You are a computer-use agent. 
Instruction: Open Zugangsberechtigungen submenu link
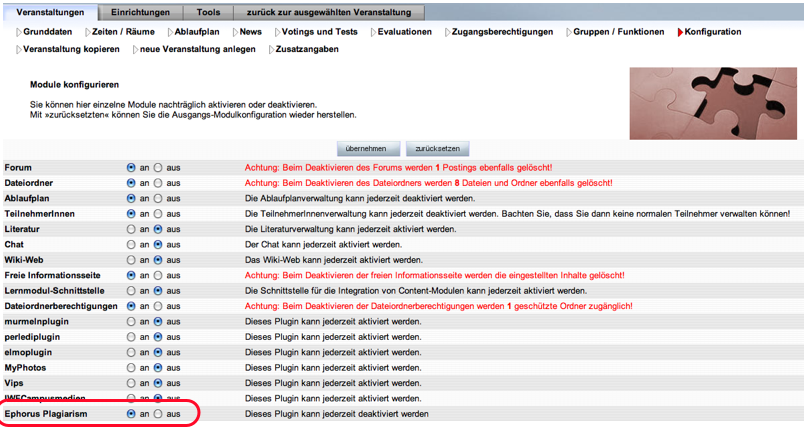pyautogui.click(x=502, y=32)
